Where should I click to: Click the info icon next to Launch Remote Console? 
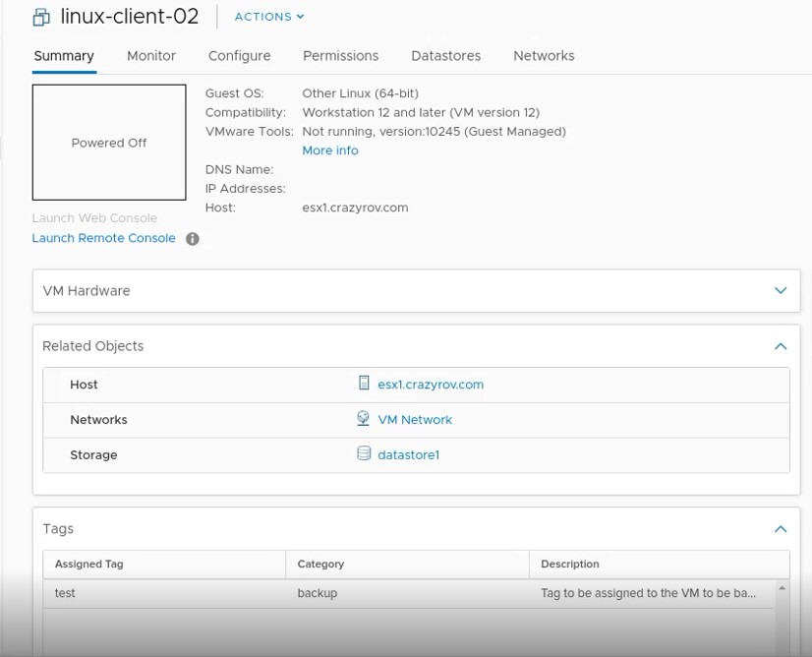pos(192,239)
